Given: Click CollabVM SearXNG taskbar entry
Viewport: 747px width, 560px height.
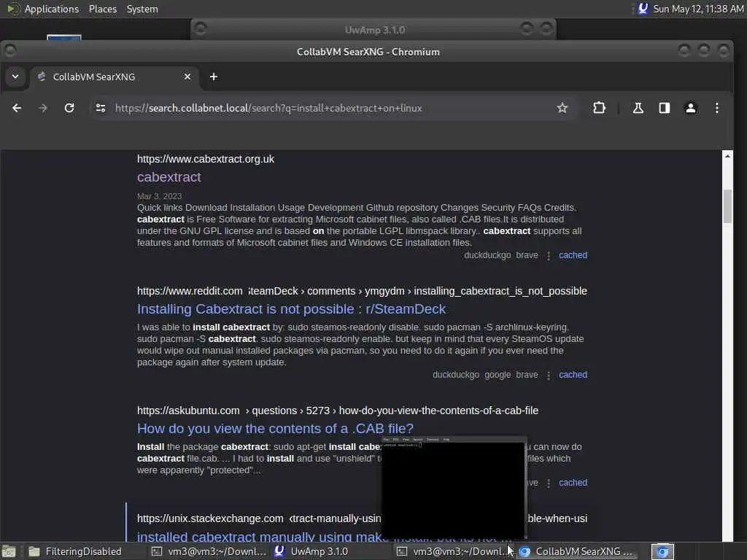Looking at the screenshot, I should click(x=576, y=551).
